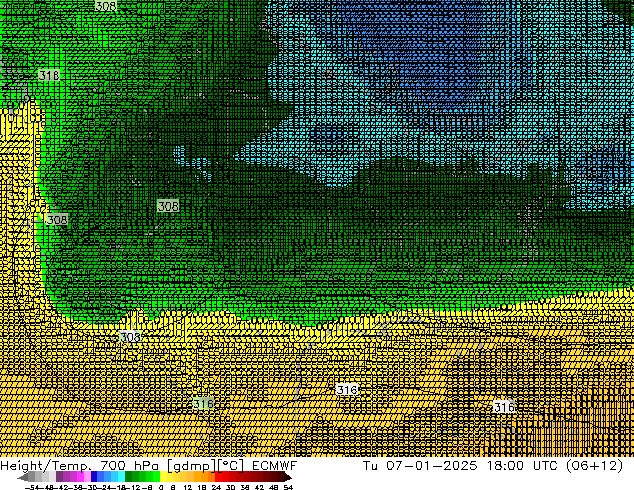Viewport: 634px width, 490px height.
Task: Click the '[°C]' unit label
Action: click(230, 466)
